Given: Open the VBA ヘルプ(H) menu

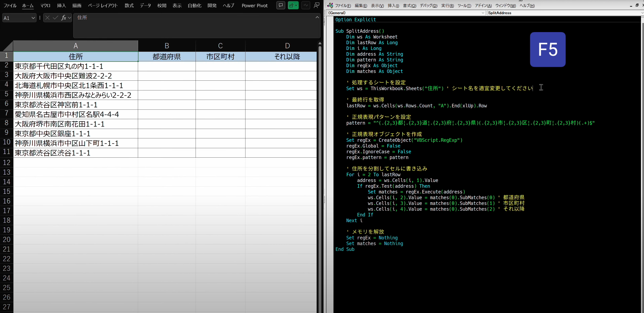Looking at the screenshot, I should pos(527,6).
